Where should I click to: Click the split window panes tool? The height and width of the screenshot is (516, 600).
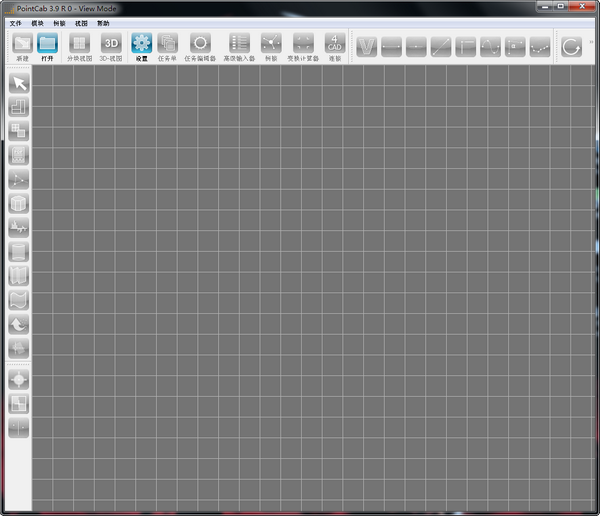coord(19,404)
